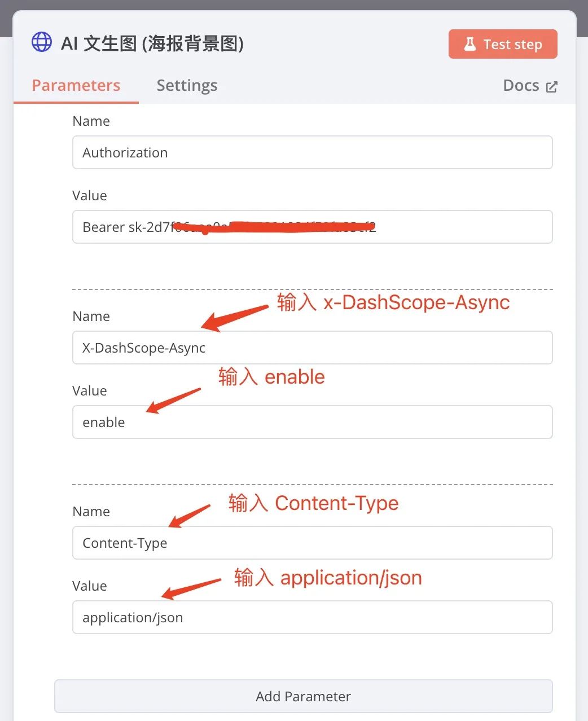
Task: Click the Value label above enable field
Action: point(90,391)
